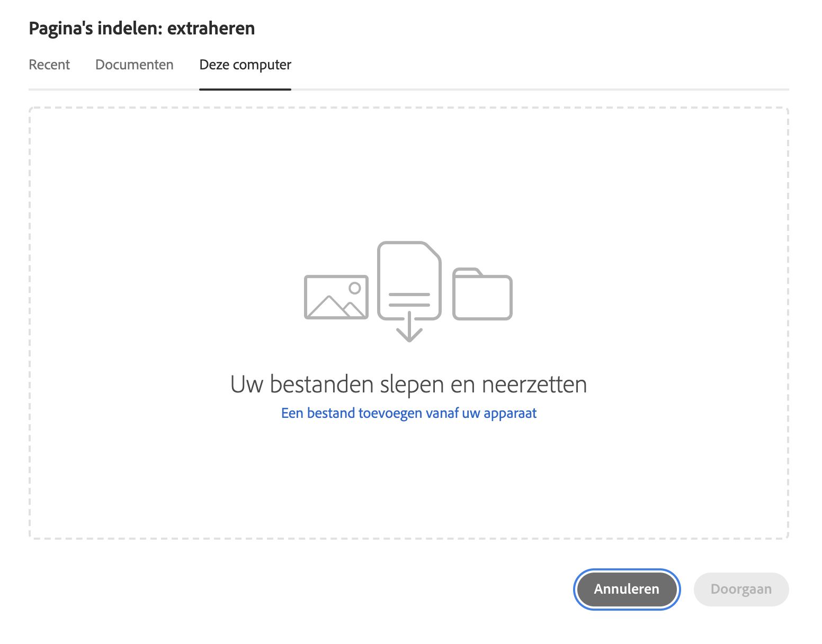The image size is (822, 644).
Task: Click the document download icon
Action: (x=409, y=291)
